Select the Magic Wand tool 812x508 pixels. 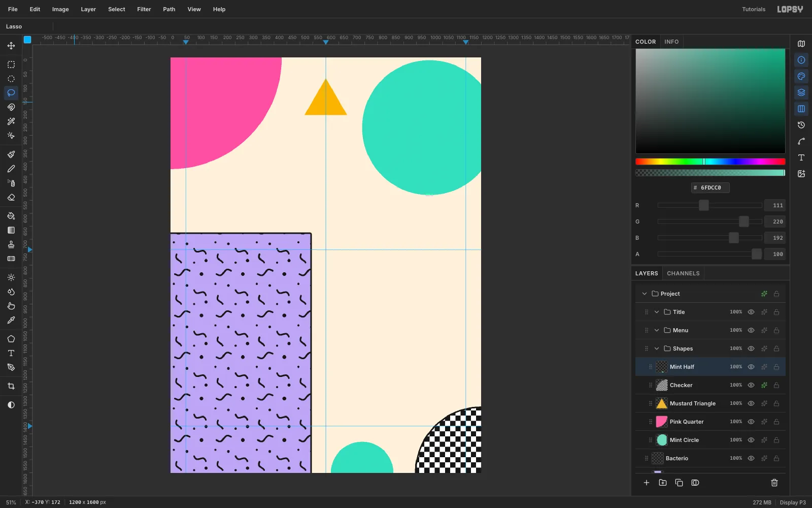[x=11, y=121]
